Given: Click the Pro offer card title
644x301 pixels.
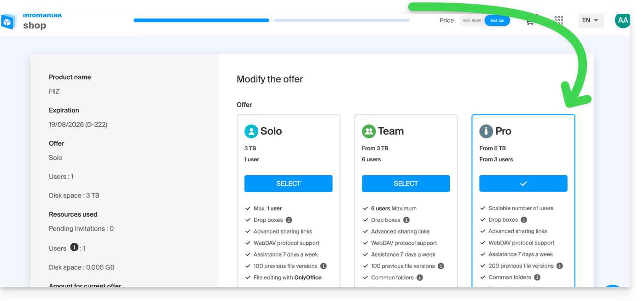Looking at the screenshot, I should (x=503, y=131).
